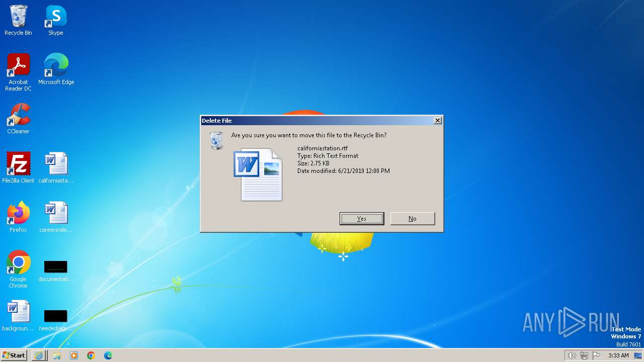Open the Start menu
The width and height of the screenshot is (644, 362).
tap(14, 355)
